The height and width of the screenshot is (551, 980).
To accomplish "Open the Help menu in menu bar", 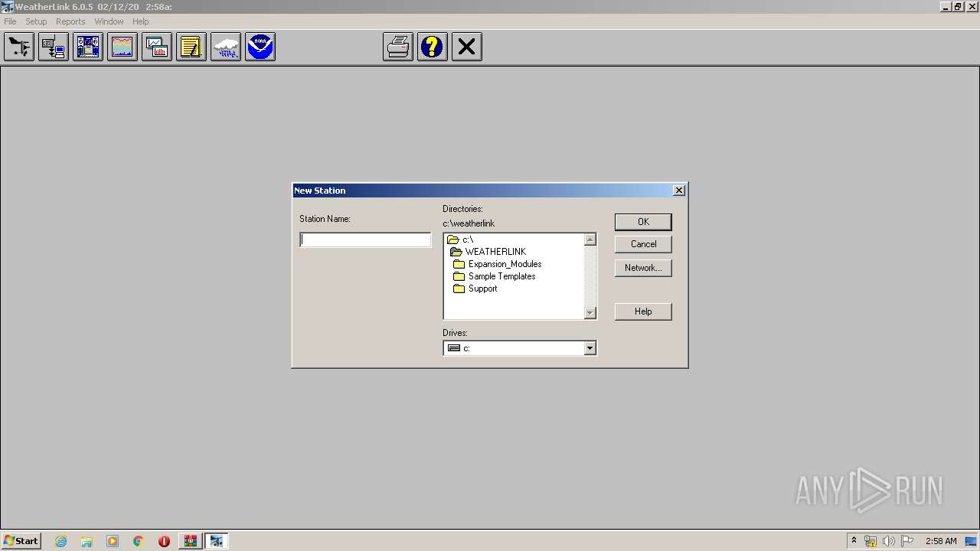I will point(141,21).
